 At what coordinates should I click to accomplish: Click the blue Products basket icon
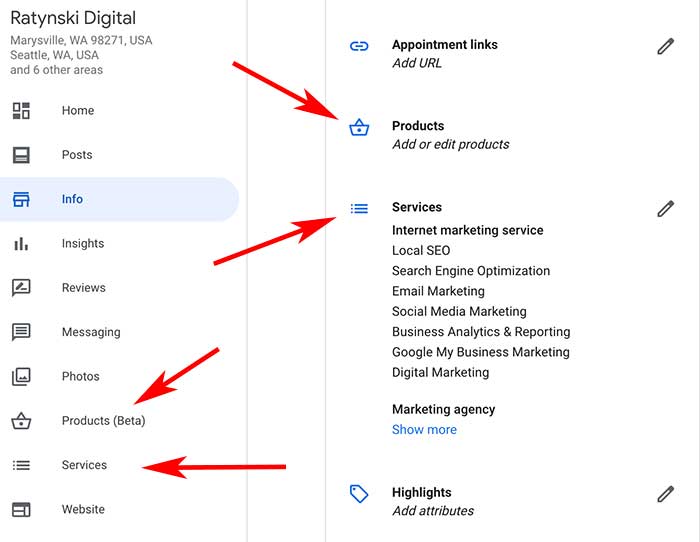point(359,128)
